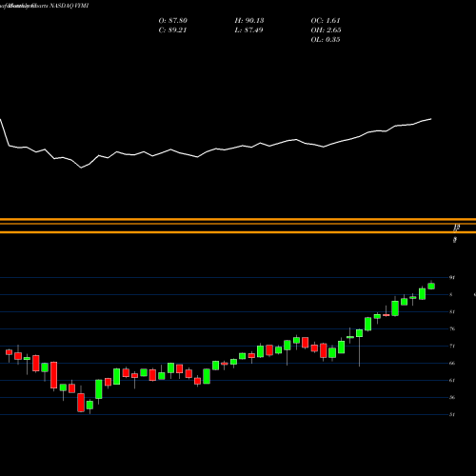Click the OH: 2.65 value
This screenshot has height=476, width=476.
[x=326, y=30]
